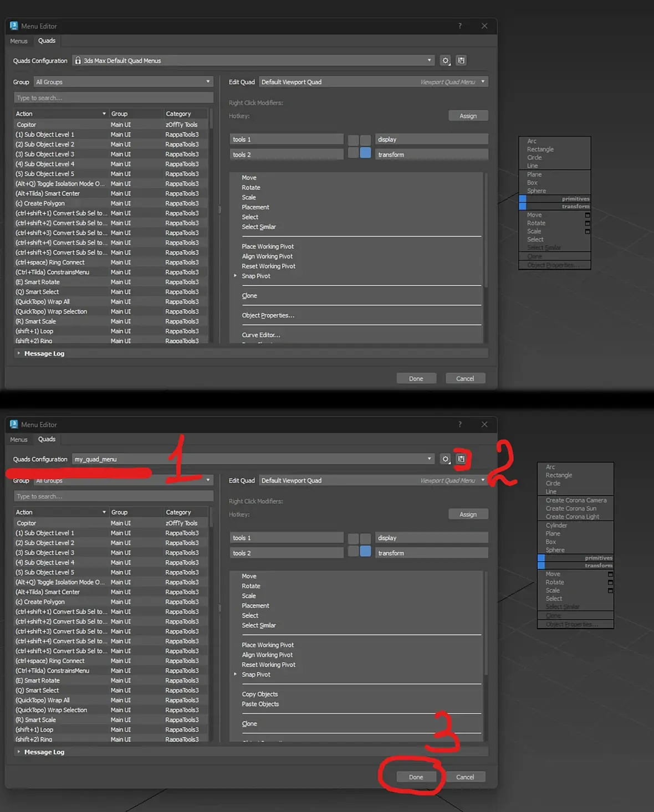Select tools 1 quadrant square in upper editor
The width and height of the screenshot is (654, 812).
click(x=353, y=140)
